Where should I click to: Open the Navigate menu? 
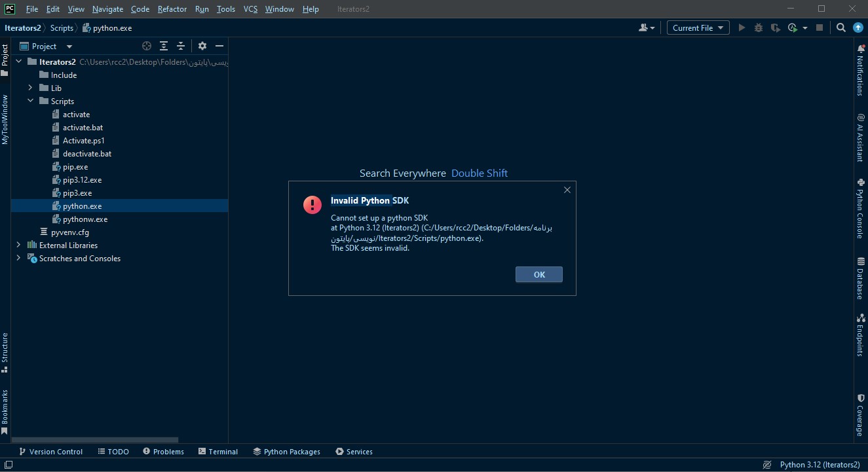pyautogui.click(x=107, y=9)
